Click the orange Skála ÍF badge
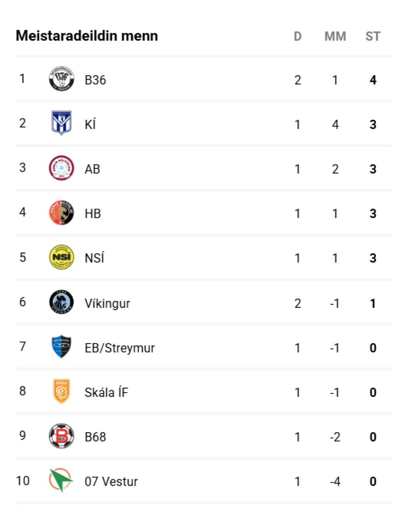The image size is (405, 532). 61,392
